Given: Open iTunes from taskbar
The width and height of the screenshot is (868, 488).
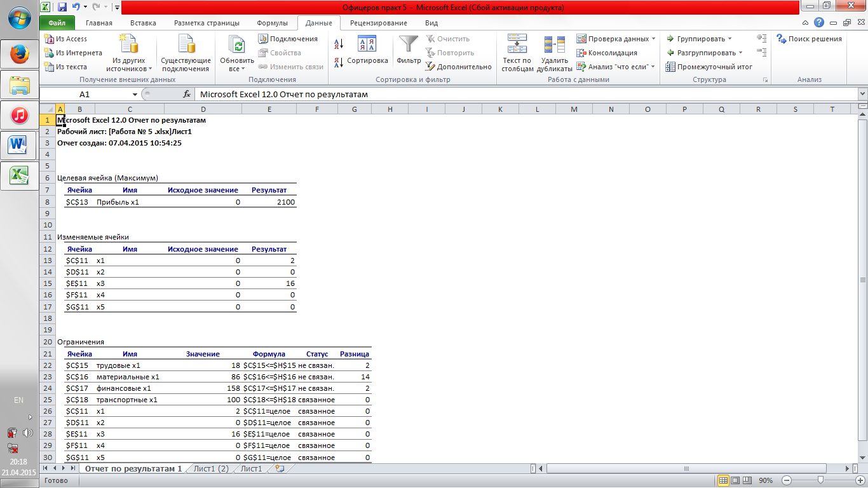Looking at the screenshot, I should point(20,114).
